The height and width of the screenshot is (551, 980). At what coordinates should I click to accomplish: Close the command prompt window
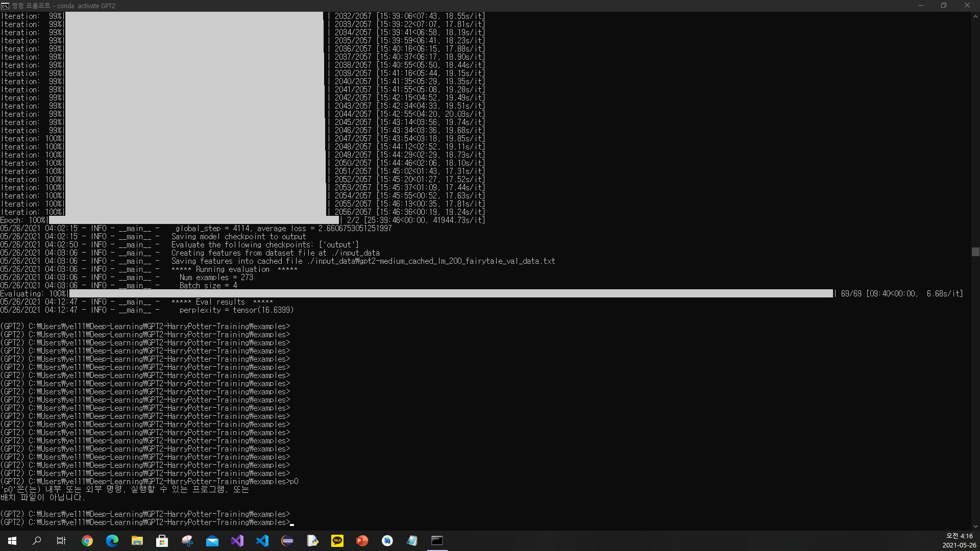(967, 6)
